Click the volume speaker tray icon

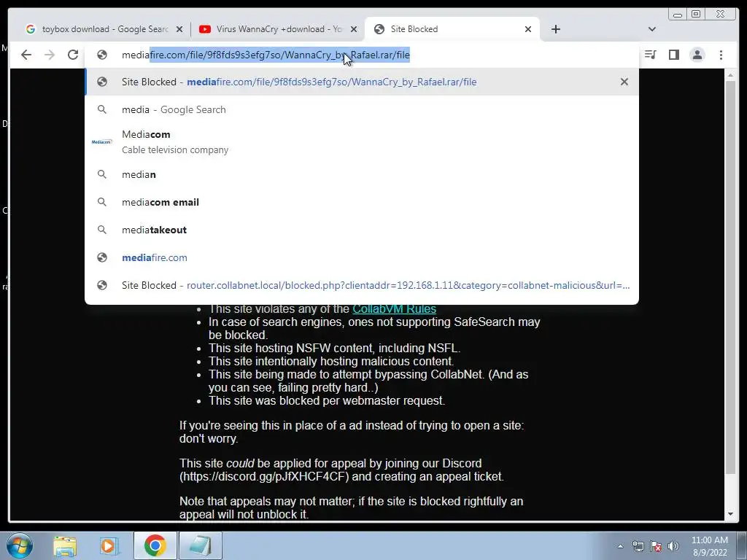tap(673, 546)
